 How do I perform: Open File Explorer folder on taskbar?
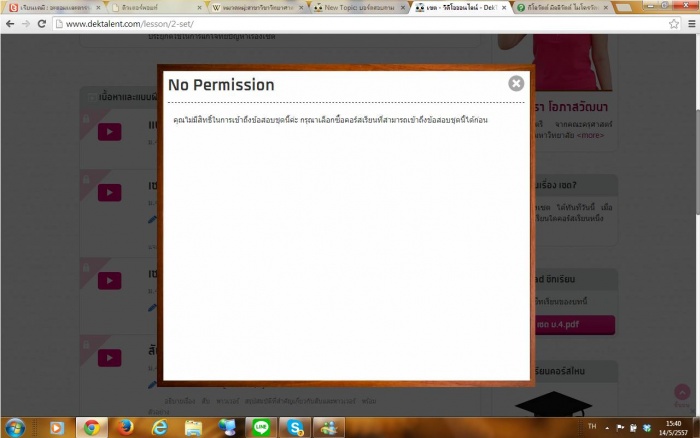[193, 427]
